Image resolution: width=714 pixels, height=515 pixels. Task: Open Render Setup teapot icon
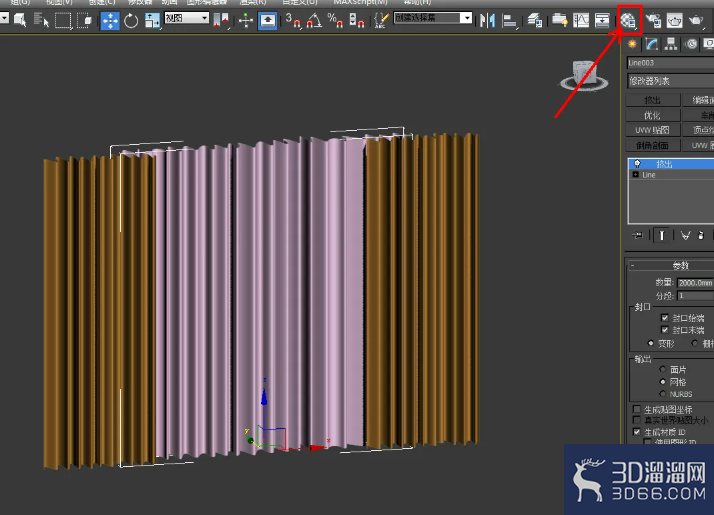653,20
